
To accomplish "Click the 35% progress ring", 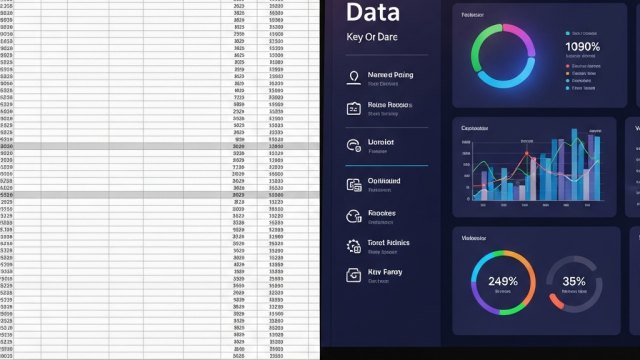I will [574, 284].
